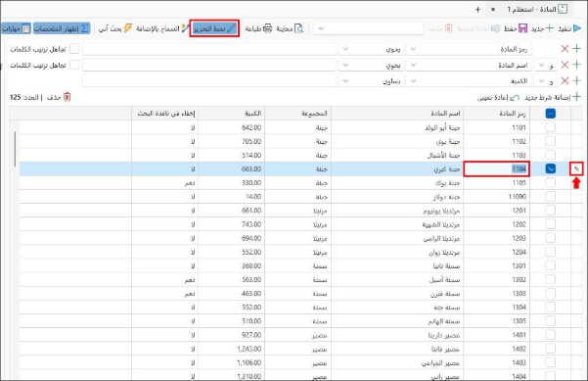The height and width of the screenshot is (381, 588).
Task: Check the box for item 1201
Action: click(551, 211)
